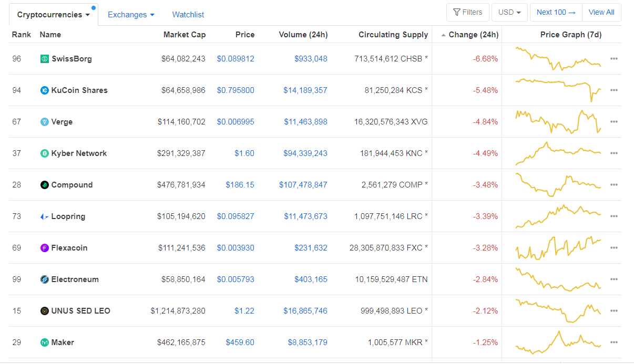Click Loopring volume $11,473,673

coord(305,216)
